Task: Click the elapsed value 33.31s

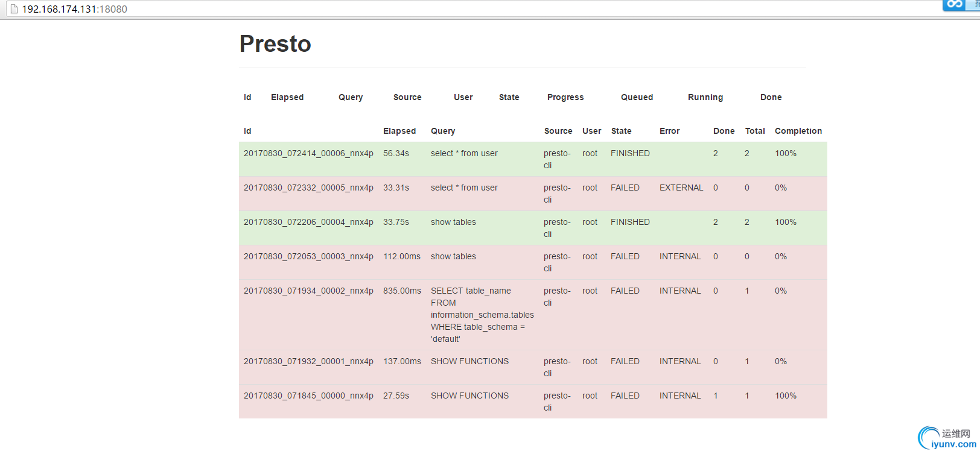Action: click(x=396, y=188)
